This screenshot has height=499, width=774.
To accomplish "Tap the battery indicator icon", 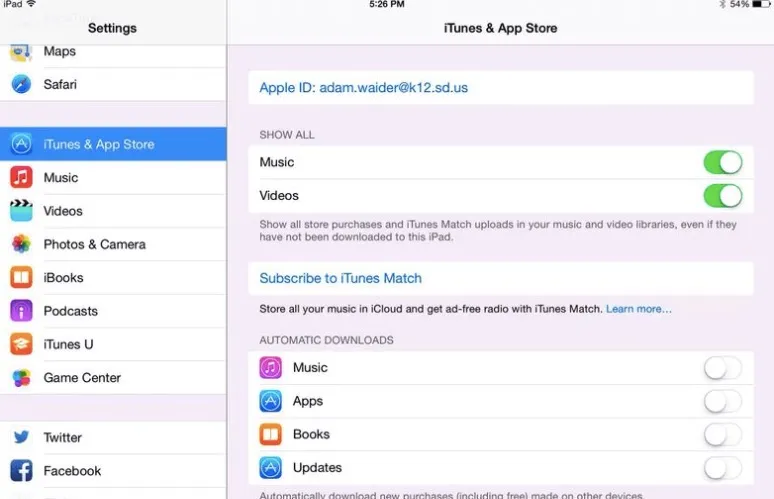I will pyautogui.click(x=762, y=4).
